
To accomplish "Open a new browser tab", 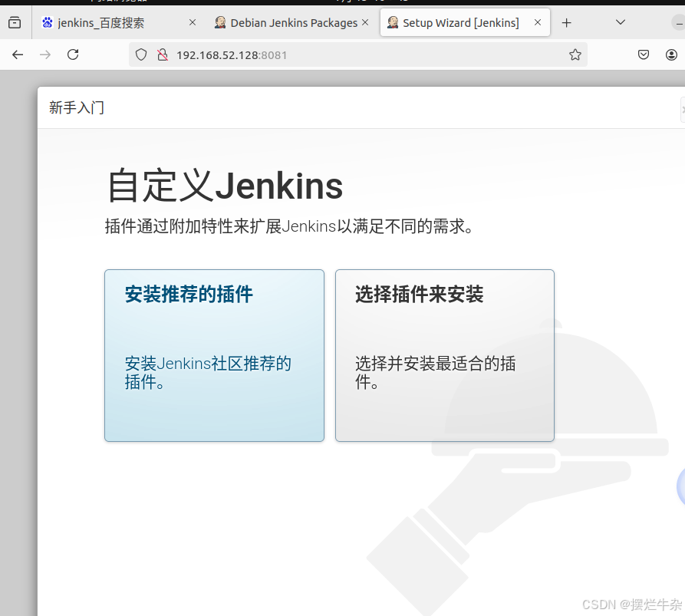I will [x=566, y=23].
